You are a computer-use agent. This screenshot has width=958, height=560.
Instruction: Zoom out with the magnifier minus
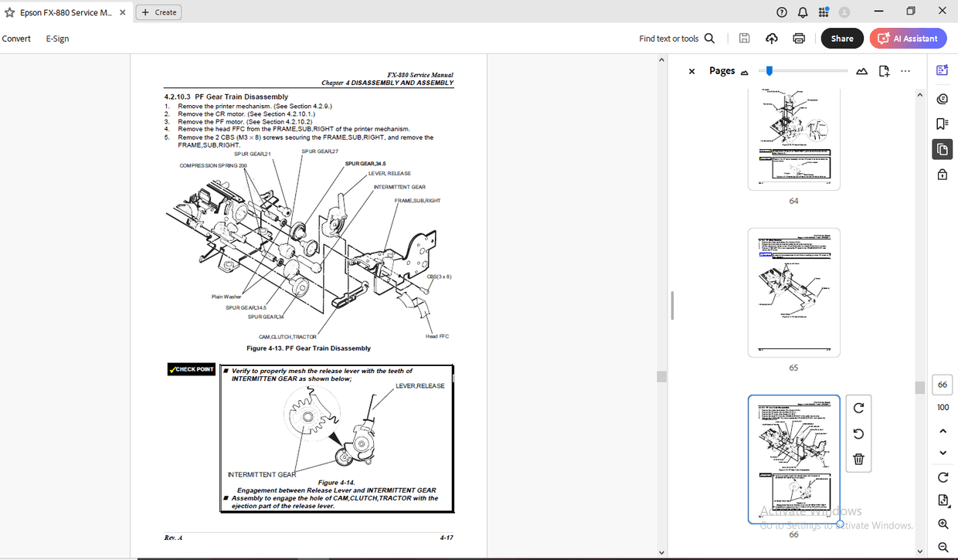[943, 547]
